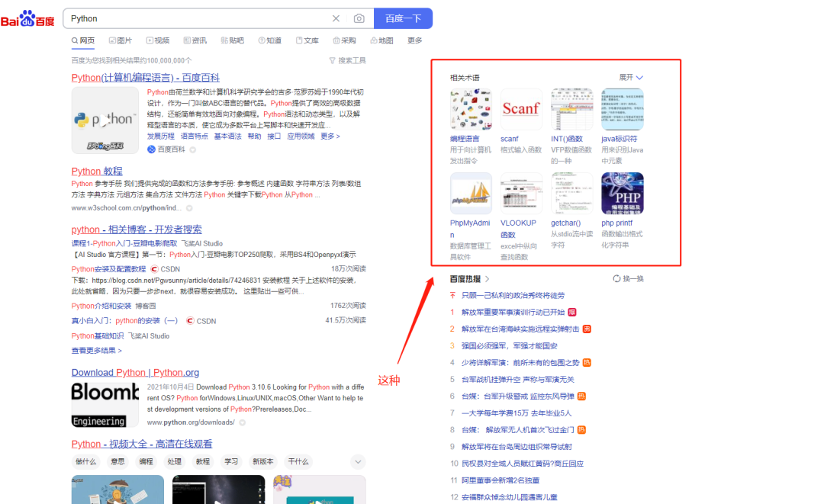Clear the search box with X icon
This screenshot has height=504, width=824.
click(336, 18)
